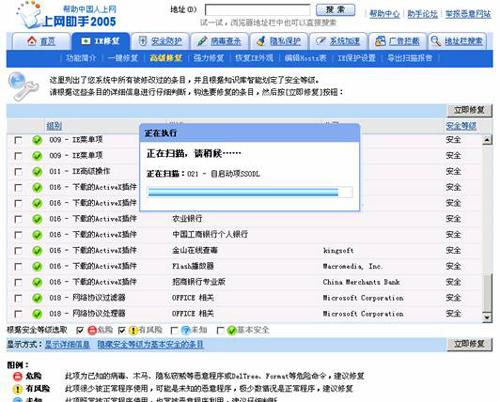This screenshot has width=500, height=402.
Task: Click green status icon of 网络协议处理器 row
Action: point(37,314)
